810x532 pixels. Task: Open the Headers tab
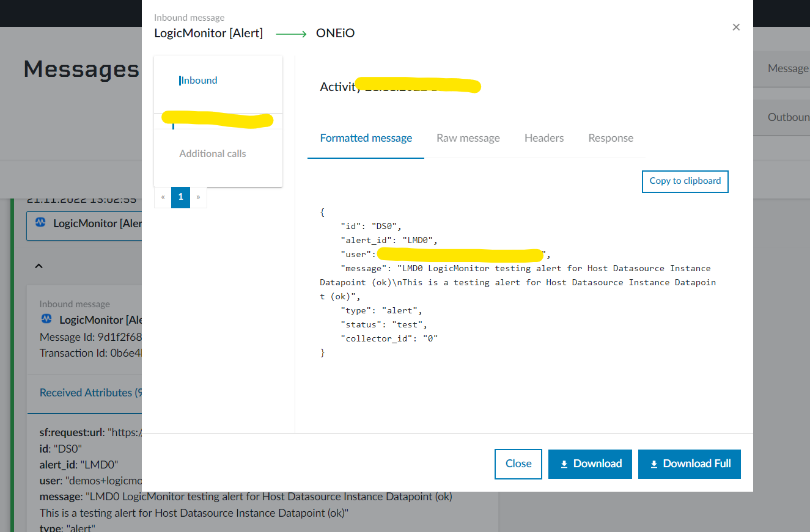pyautogui.click(x=544, y=138)
